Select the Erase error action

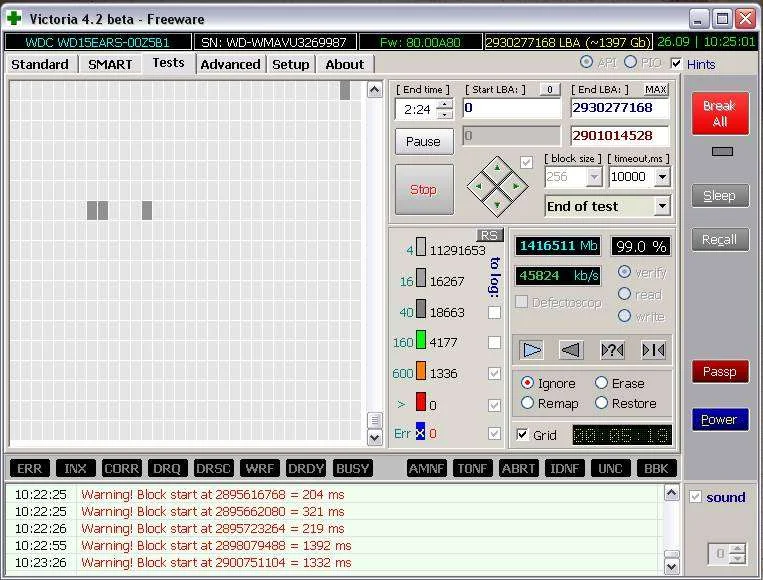601,383
